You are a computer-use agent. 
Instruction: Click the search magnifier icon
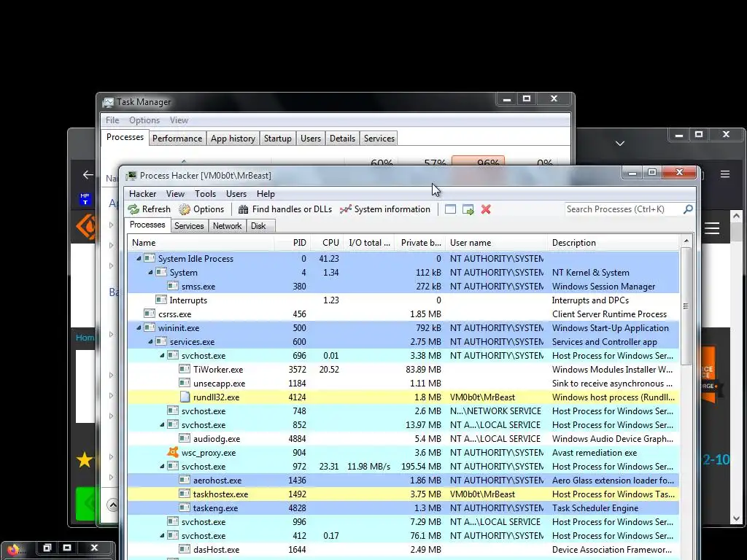[688, 209]
